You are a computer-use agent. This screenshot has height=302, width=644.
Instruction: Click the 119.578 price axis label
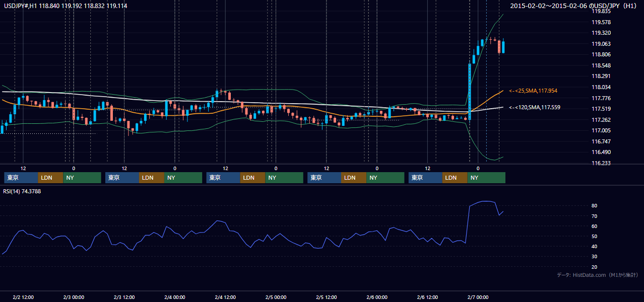pyautogui.click(x=601, y=22)
